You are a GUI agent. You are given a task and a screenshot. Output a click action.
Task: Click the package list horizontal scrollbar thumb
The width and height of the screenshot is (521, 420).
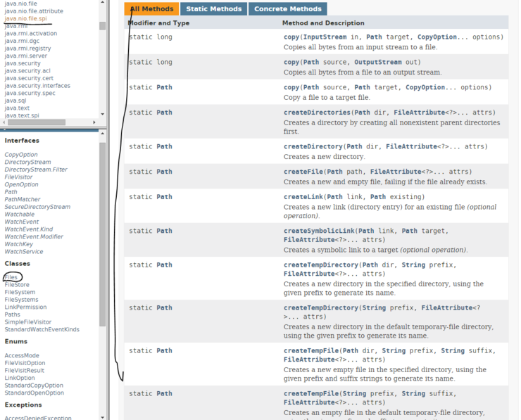click(x=35, y=122)
